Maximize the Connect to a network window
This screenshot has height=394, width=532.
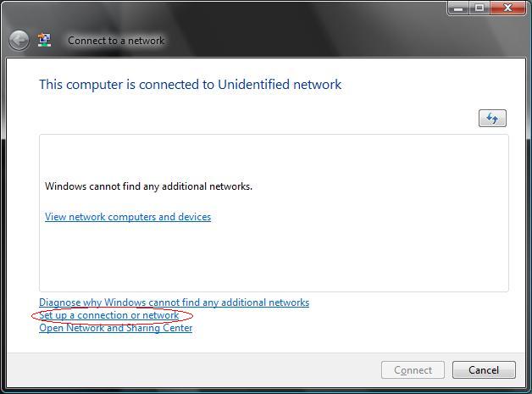pos(479,8)
